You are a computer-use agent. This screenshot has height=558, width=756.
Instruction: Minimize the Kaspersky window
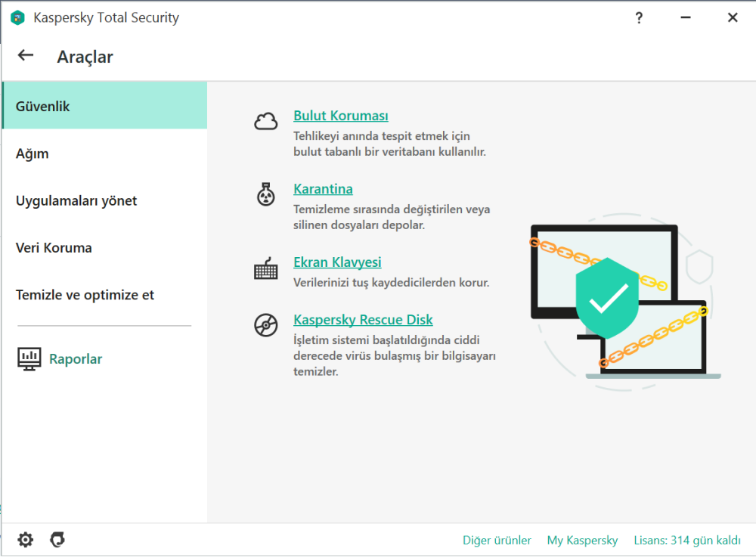click(686, 18)
